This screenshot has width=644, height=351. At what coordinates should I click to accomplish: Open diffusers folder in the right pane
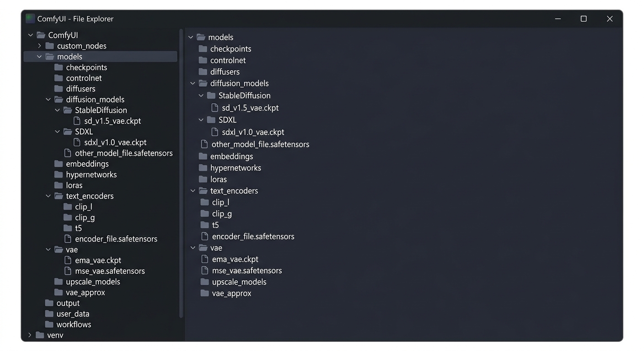225,72
